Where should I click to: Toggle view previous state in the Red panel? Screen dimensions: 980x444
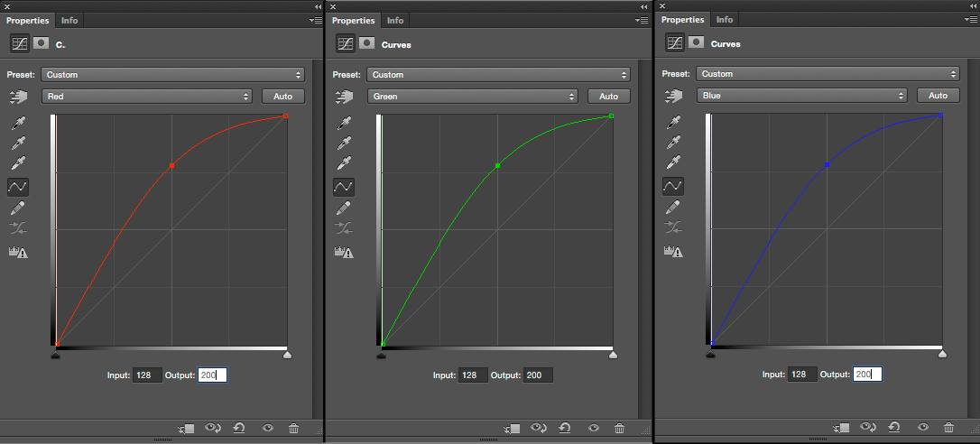click(x=213, y=429)
